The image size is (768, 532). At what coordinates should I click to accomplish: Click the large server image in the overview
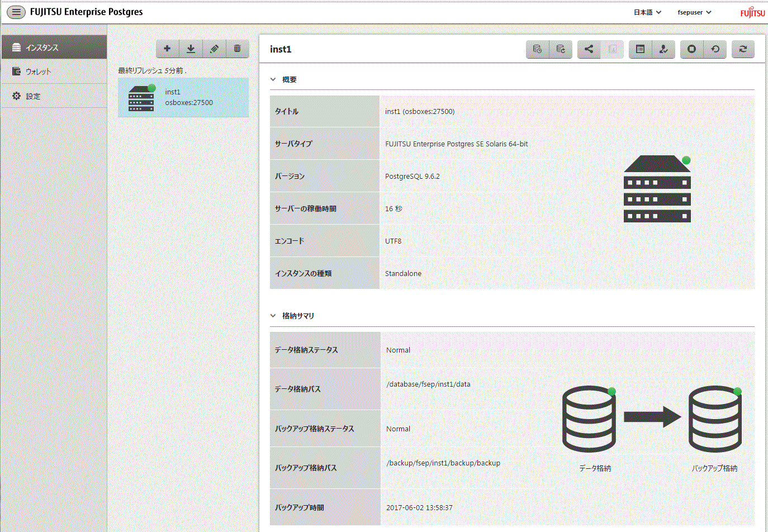[x=657, y=189]
